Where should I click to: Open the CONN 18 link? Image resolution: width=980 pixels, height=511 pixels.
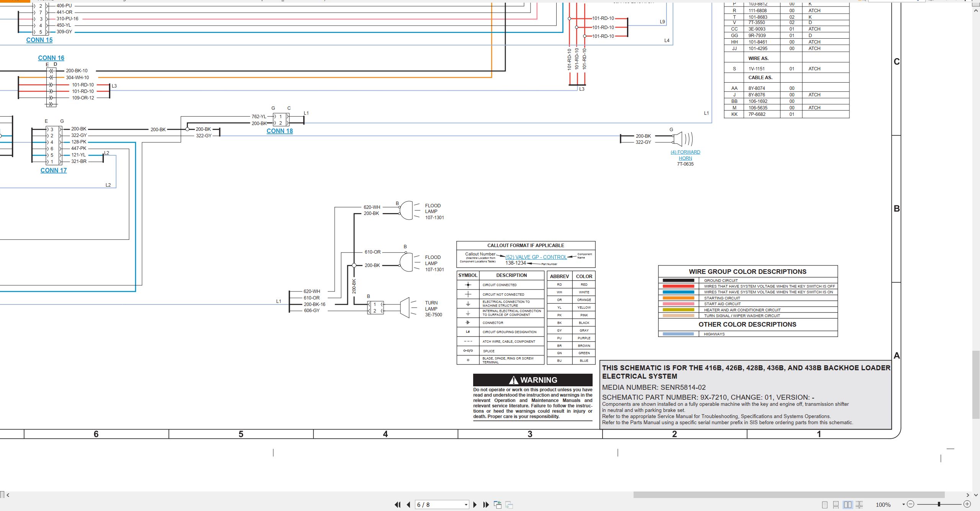tap(279, 131)
